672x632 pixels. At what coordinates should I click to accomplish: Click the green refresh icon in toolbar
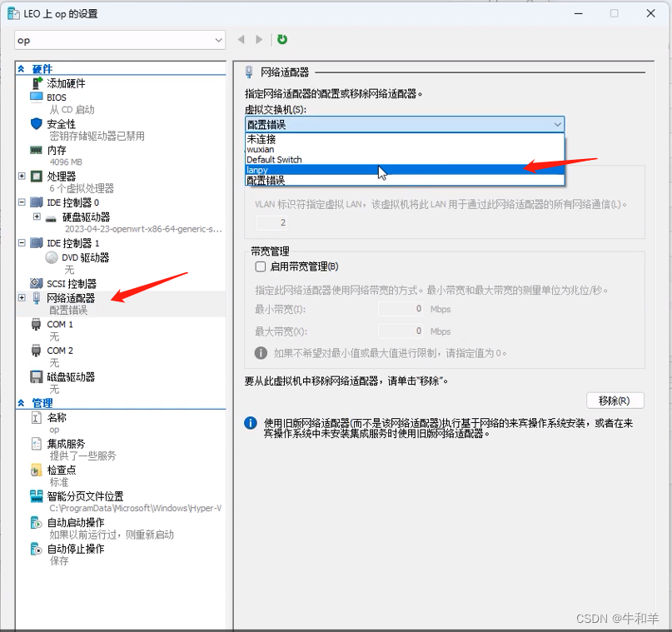(x=282, y=39)
